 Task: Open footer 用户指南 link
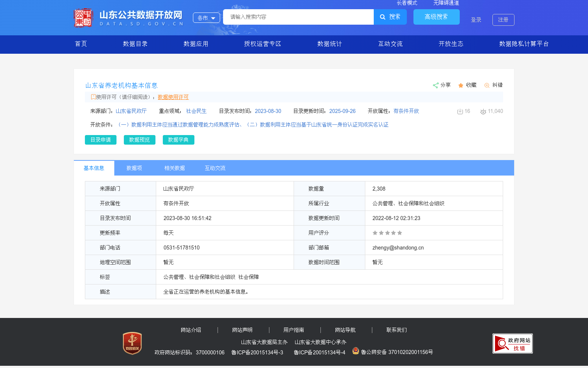pos(294,330)
